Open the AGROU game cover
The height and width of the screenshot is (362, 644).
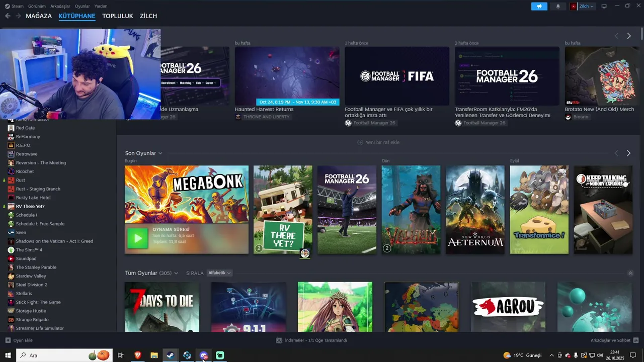click(x=508, y=307)
